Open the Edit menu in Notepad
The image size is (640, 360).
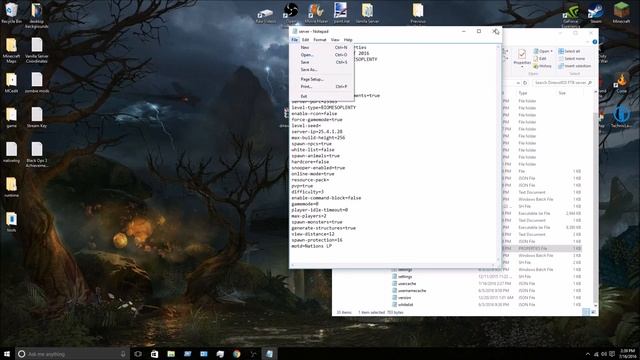pyautogui.click(x=305, y=40)
